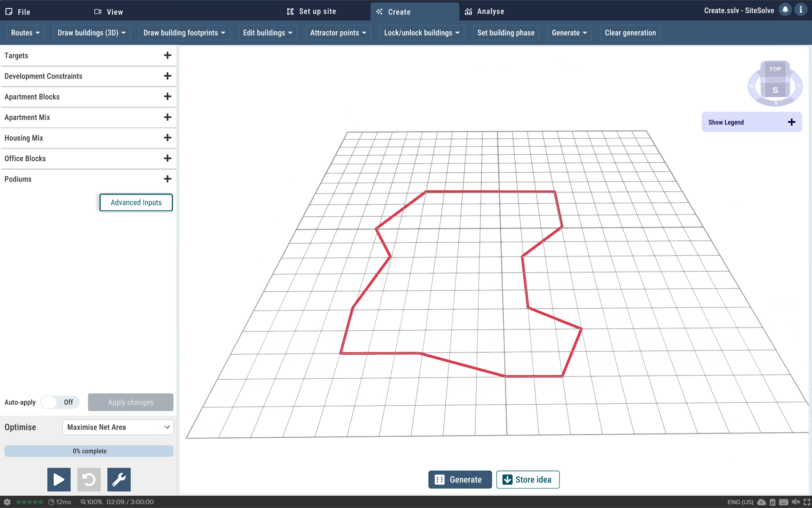Open the Draw buildings (3D) dropdown
The height and width of the screenshot is (508, 812).
pos(92,33)
